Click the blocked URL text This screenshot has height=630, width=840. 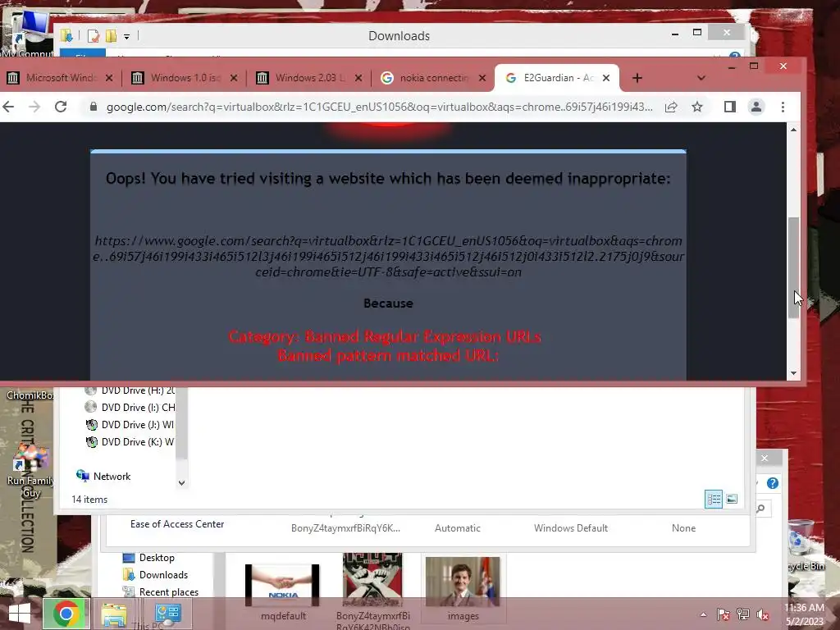coord(388,256)
